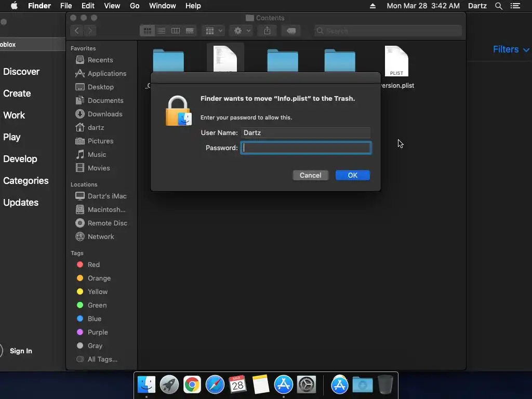Open the Window menu
This screenshot has height=399, width=532.
tap(163, 6)
